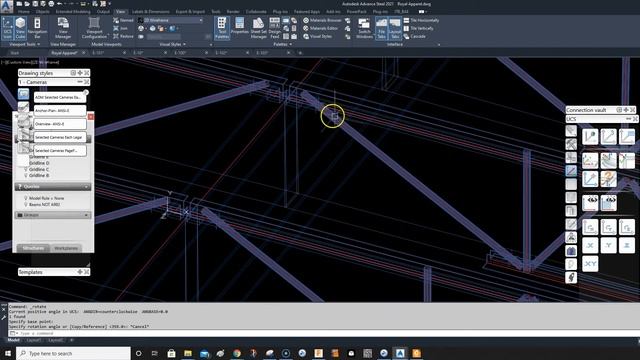Close the red X on project explorer
Viewport: 640px width, 360px height.
coord(91,117)
